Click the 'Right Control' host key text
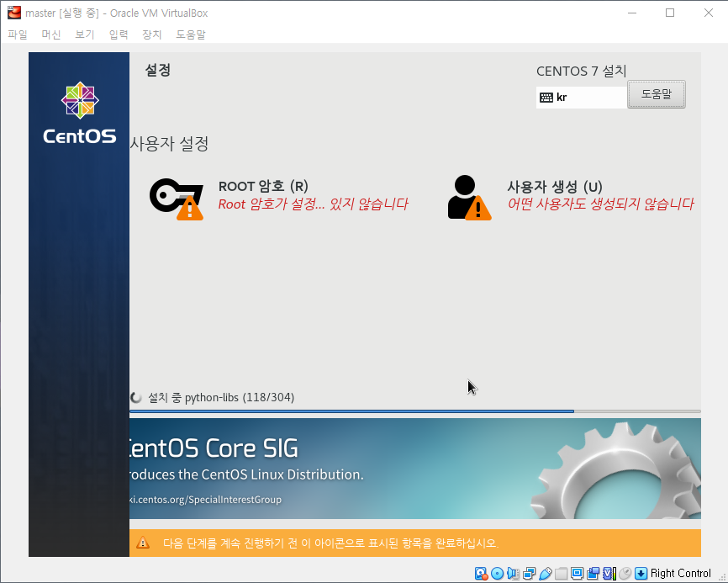 point(681,573)
